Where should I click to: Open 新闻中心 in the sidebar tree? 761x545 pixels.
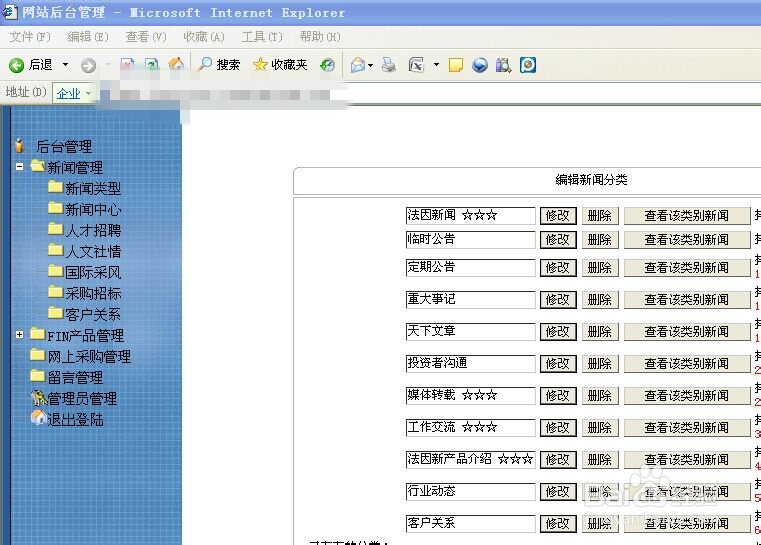pos(93,209)
